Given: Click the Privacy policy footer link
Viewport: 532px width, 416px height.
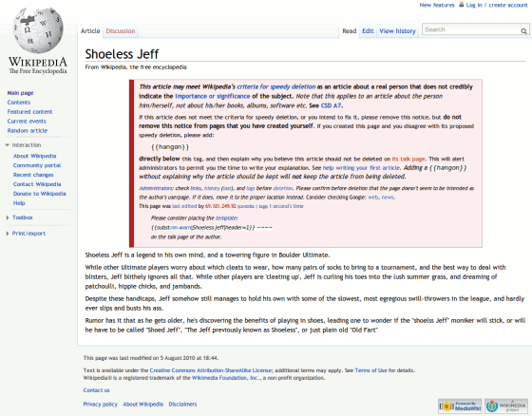Looking at the screenshot, I should point(100,404).
